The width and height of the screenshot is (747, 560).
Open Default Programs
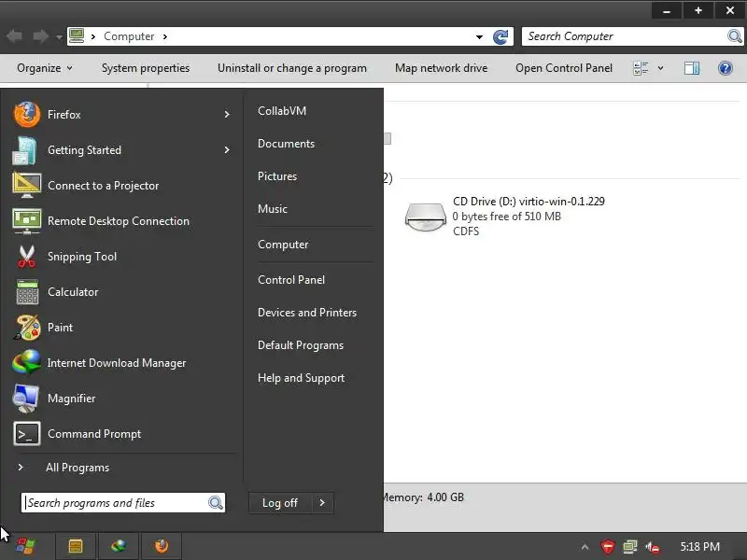pyautogui.click(x=301, y=345)
